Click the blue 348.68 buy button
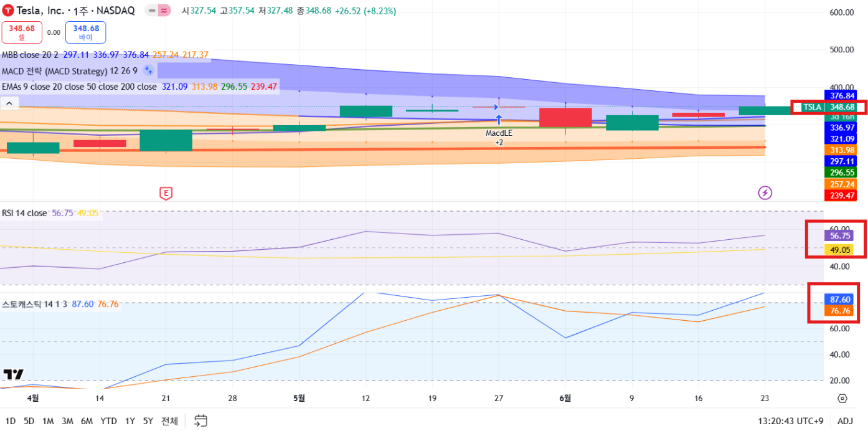 coord(85,32)
